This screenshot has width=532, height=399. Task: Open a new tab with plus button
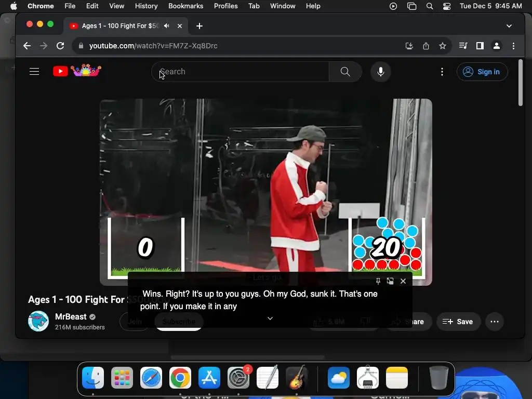point(199,26)
